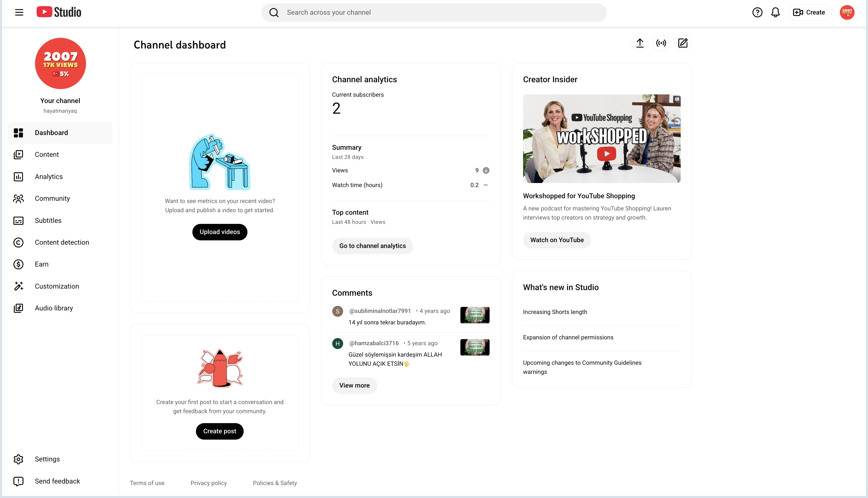Click the comment '14 yıl sonra tekrar buradayım.'
The height and width of the screenshot is (498, 868).
(387, 323)
